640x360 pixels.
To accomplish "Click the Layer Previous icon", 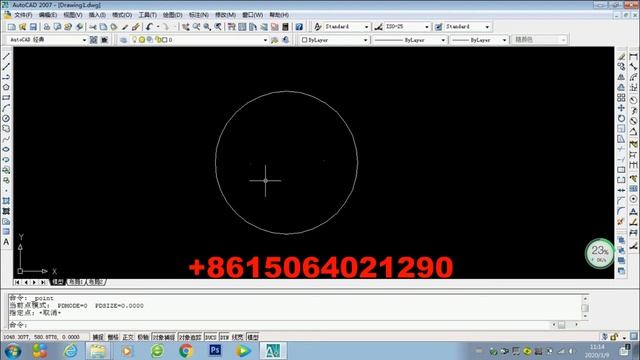I will [286, 40].
